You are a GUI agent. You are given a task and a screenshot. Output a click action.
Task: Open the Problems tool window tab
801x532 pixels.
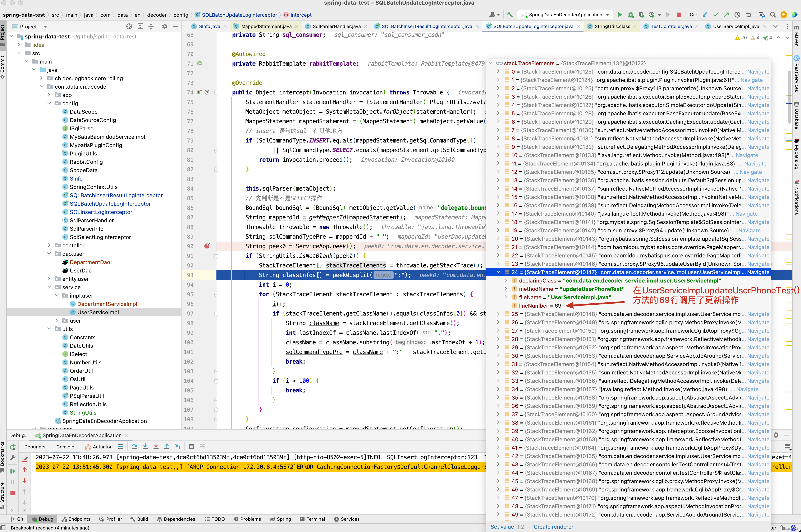coord(248,519)
